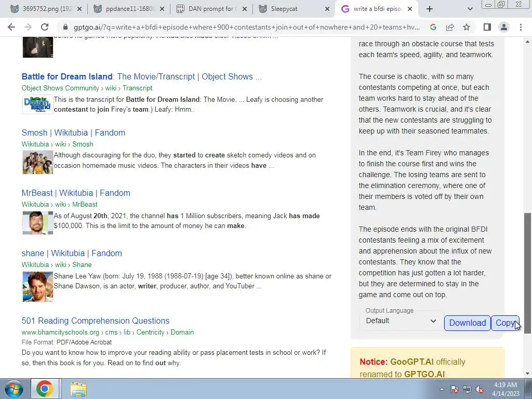The image size is (532, 399).
Task: Open the Output Language dropdown
Action: click(x=401, y=321)
